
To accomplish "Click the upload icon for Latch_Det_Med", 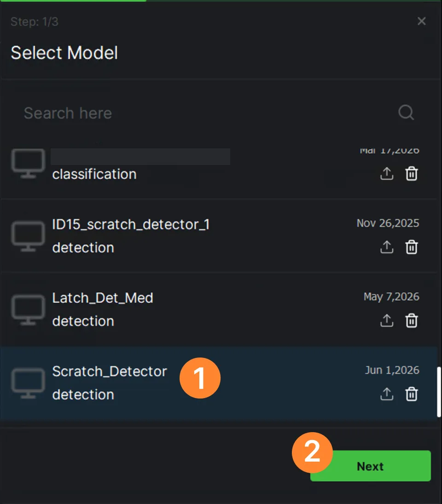I will (x=387, y=321).
